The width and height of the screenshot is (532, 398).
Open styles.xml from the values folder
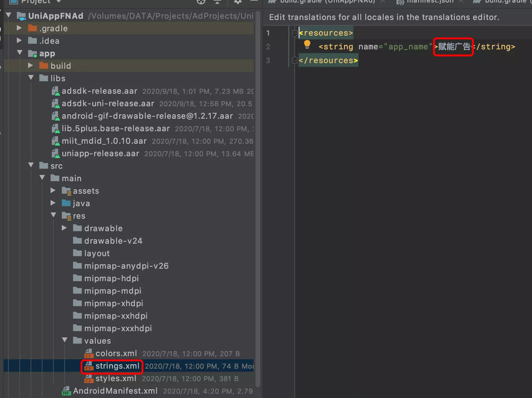click(116, 378)
